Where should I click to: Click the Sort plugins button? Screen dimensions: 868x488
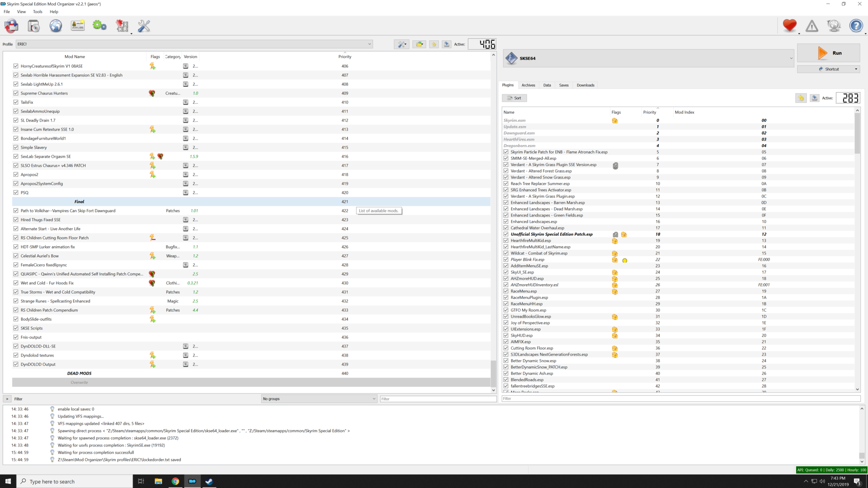514,98
